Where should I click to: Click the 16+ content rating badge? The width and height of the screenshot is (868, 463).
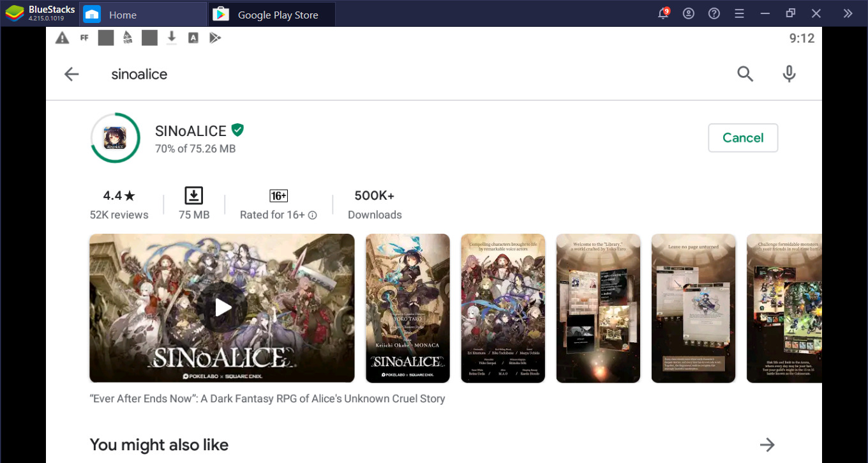[x=278, y=195]
